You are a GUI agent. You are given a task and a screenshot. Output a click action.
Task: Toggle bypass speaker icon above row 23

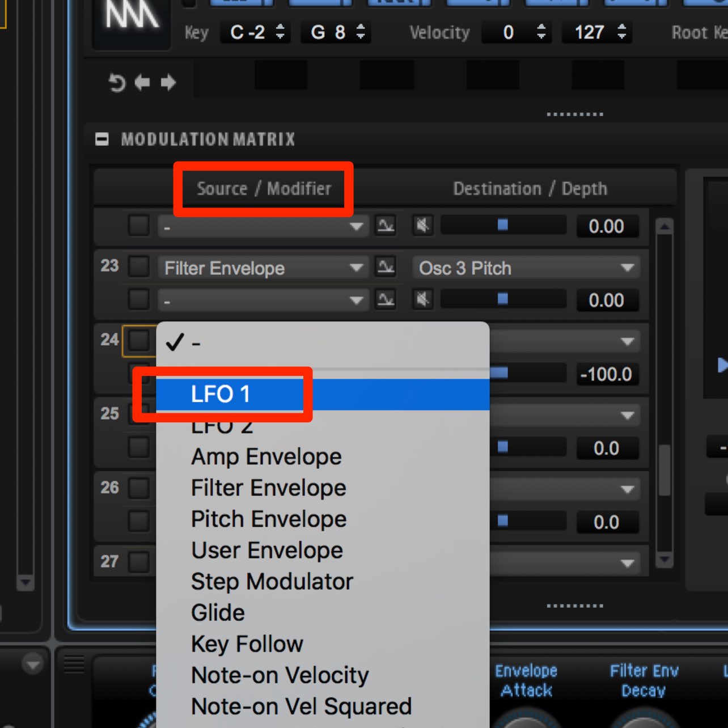tap(422, 226)
